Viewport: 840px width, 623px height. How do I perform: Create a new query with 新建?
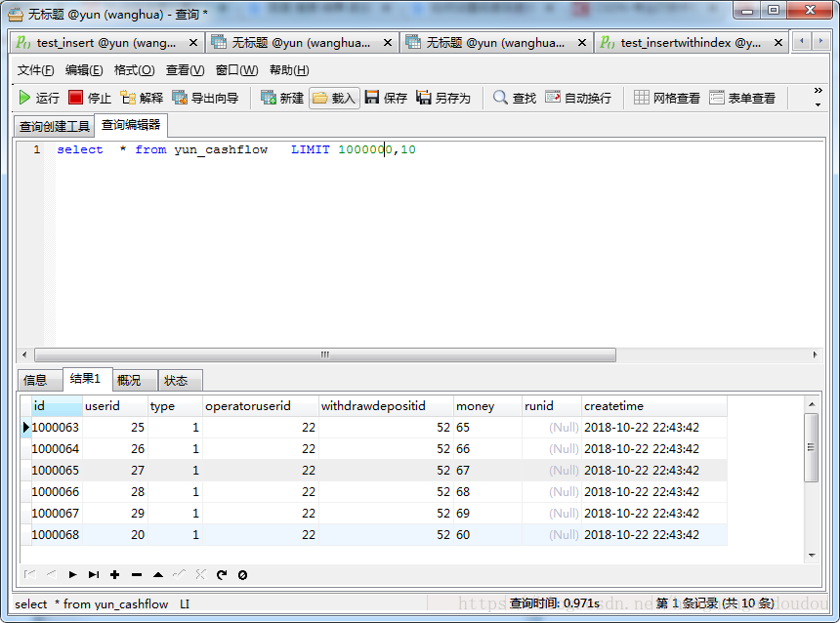click(281, 98)
